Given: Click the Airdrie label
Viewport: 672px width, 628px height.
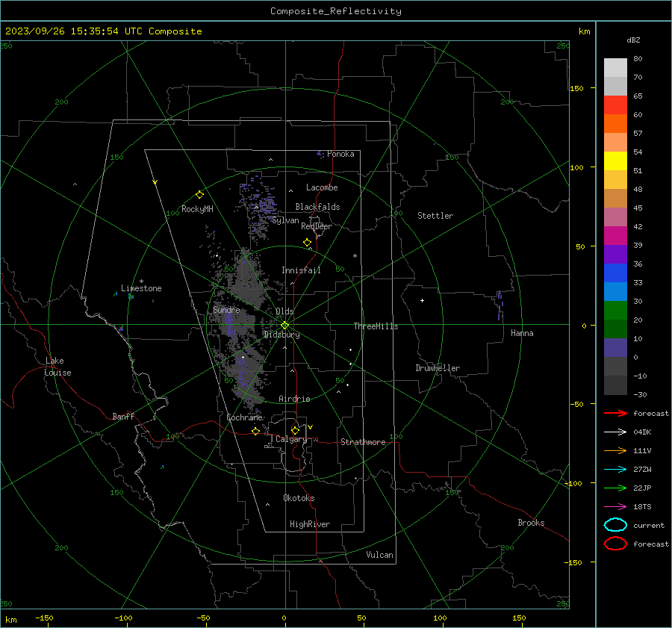Looking at the screenshot, I should tap(294, 399).
